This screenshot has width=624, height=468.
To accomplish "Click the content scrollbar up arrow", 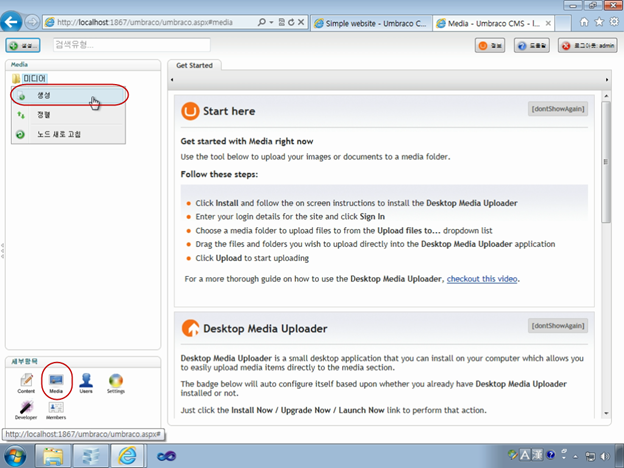I will pyautogui.click(x=606, y=96).
